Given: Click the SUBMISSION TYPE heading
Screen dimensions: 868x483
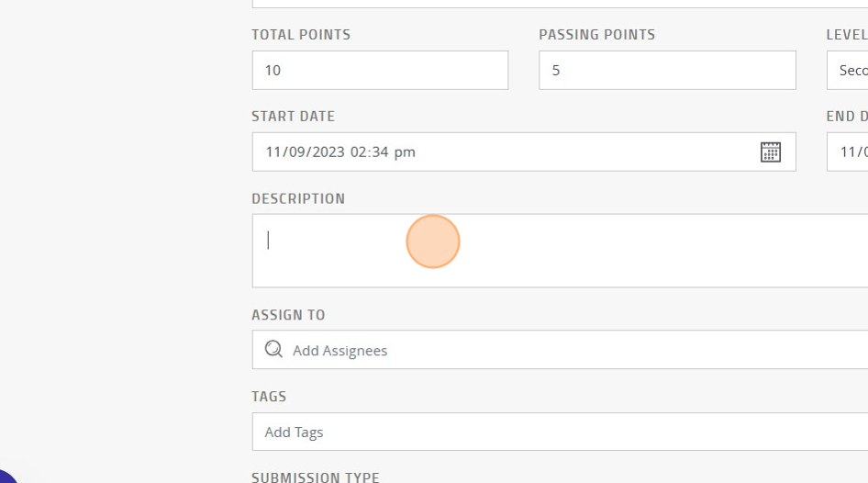Looking at the screenshot, I should (x=316, y=477).
